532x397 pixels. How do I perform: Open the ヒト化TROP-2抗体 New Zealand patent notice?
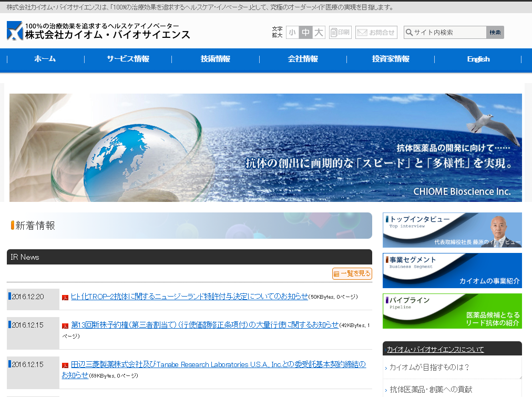[x=189, y=297]
